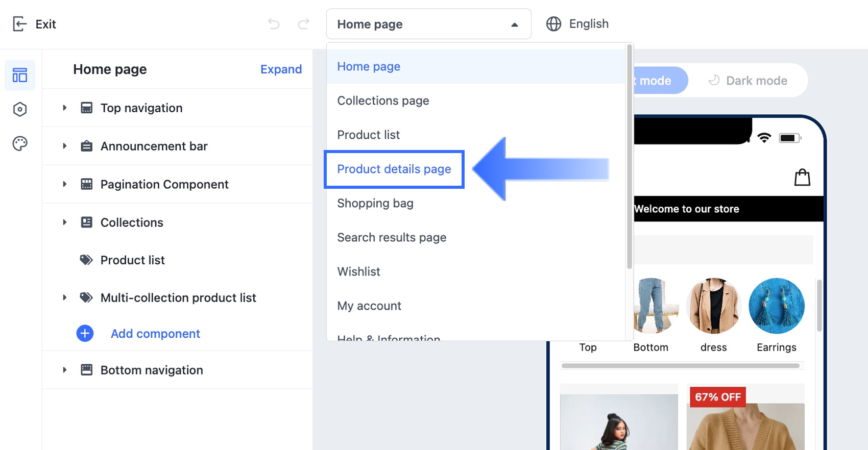Click the Top collection label in preview
Image resolution: width=868 pixels, height=450 pixels.
588,347
